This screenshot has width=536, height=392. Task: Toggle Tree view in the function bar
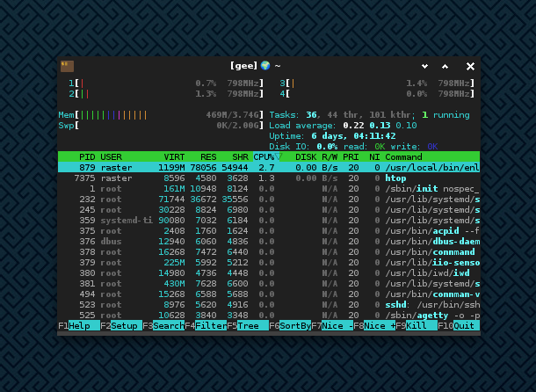[x=253, y=325]
